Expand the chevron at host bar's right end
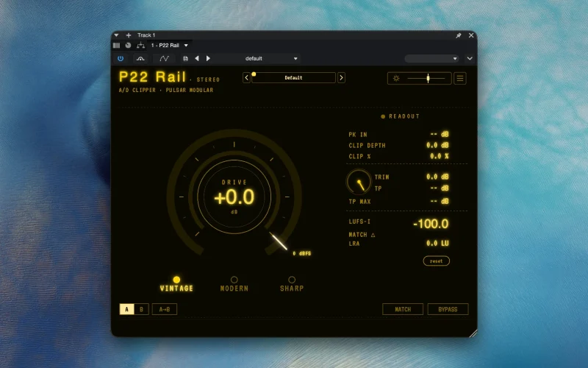This screenshot has height=368, width=588. click(470, 59)
